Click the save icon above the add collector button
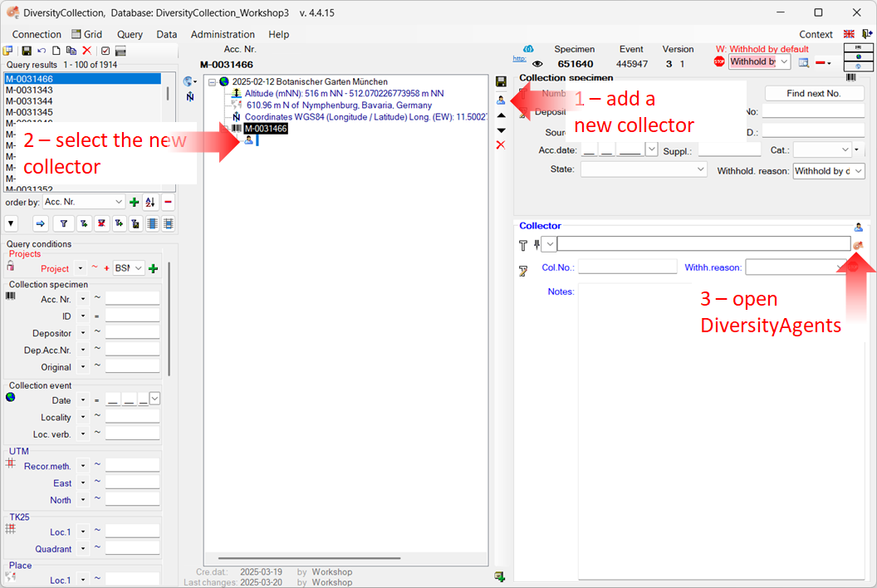This screenshot has width=877, height=588. (x=501, y=81)
